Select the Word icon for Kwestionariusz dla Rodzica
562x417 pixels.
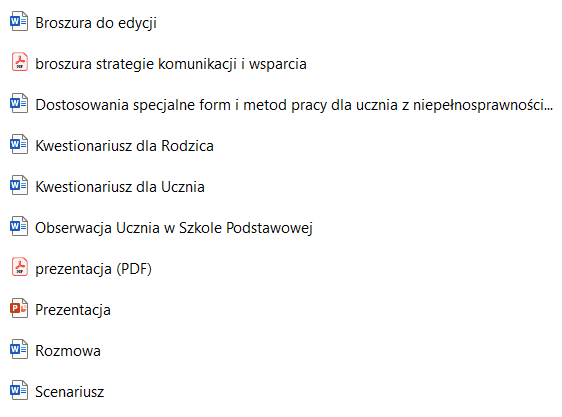click(x=19, y=144)
